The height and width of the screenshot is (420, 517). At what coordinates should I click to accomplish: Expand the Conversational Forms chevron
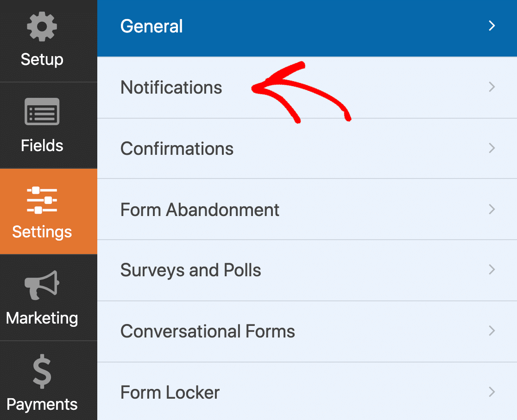(x=492, y=331)
